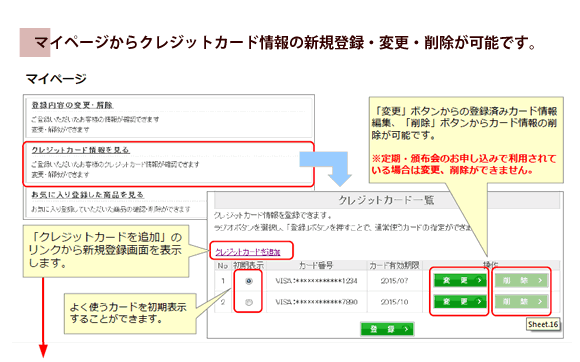
Task: Click card number VISA ending 1234
Action: pos(316,281)
